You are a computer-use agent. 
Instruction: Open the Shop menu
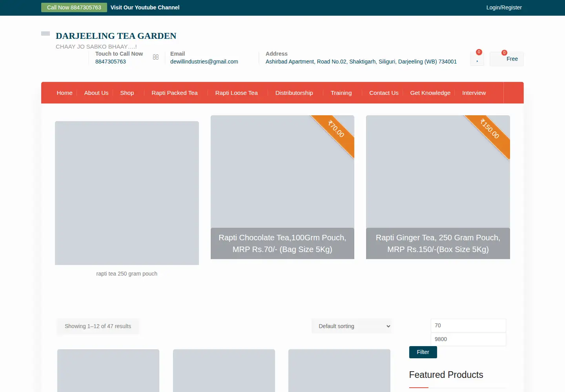[x=127, y=93]
